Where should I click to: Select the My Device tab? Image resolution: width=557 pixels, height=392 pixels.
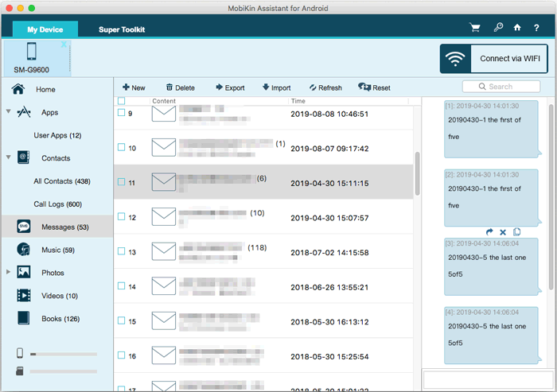click(45, 29)
